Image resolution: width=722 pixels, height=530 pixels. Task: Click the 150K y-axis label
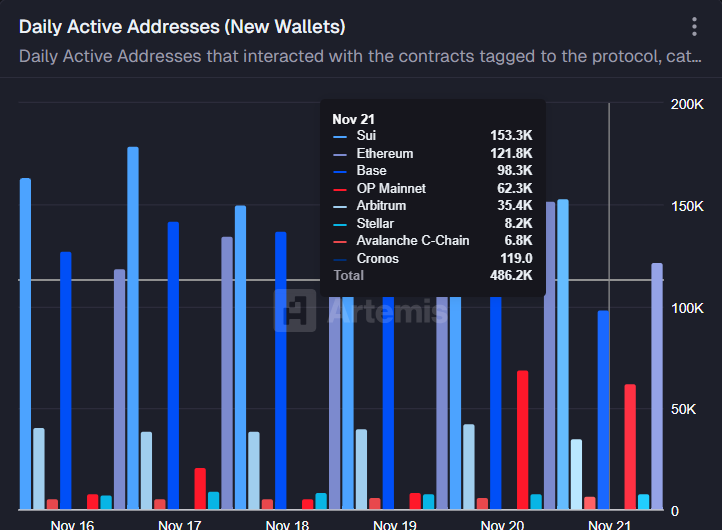[687, 206]
